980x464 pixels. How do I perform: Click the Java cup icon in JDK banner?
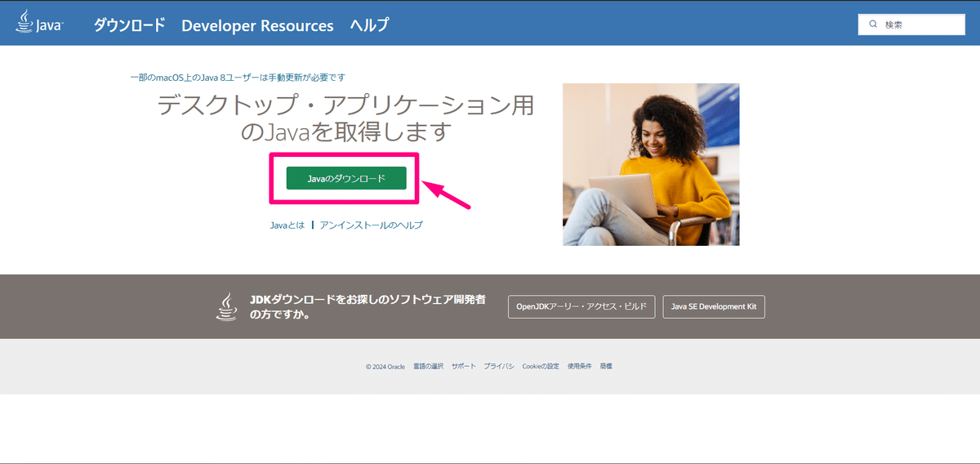point(226,306)
